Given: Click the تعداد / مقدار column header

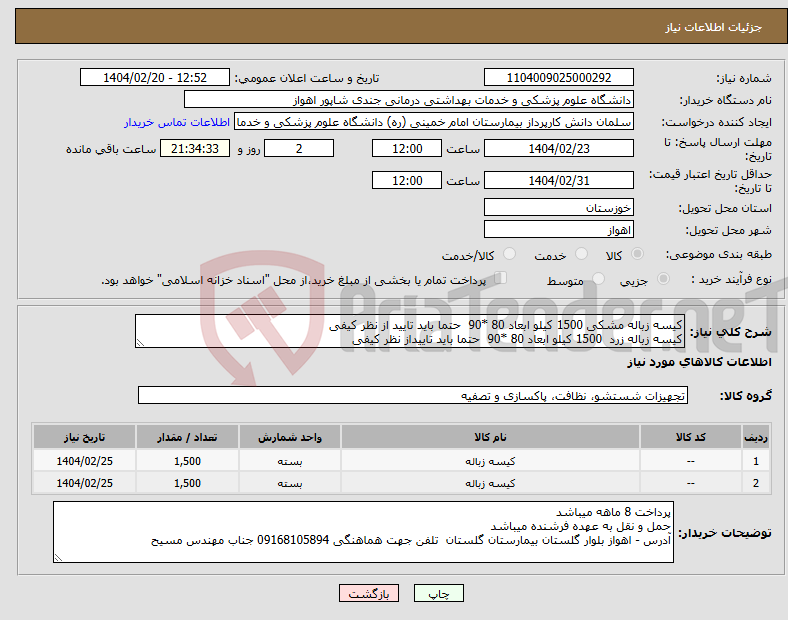Looking at the screenshot, I should point(187,437).
